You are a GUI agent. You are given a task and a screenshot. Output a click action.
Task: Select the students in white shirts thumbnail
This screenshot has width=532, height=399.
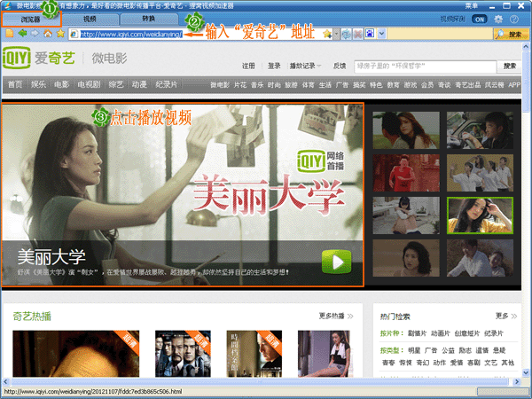click(480, 173)
